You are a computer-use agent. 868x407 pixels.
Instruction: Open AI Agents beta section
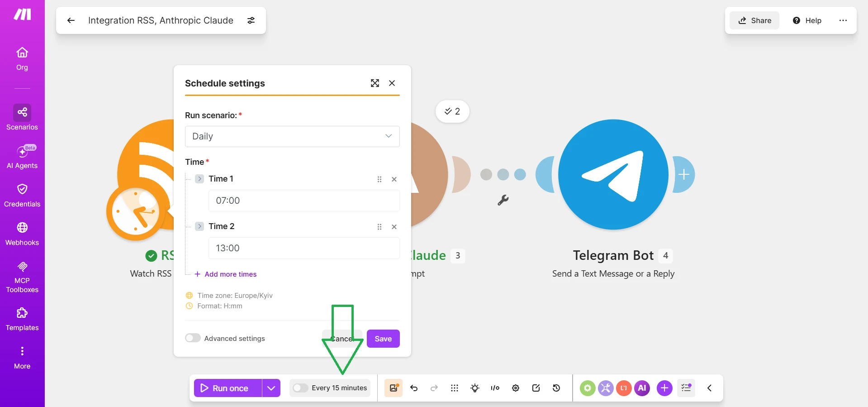22,157
